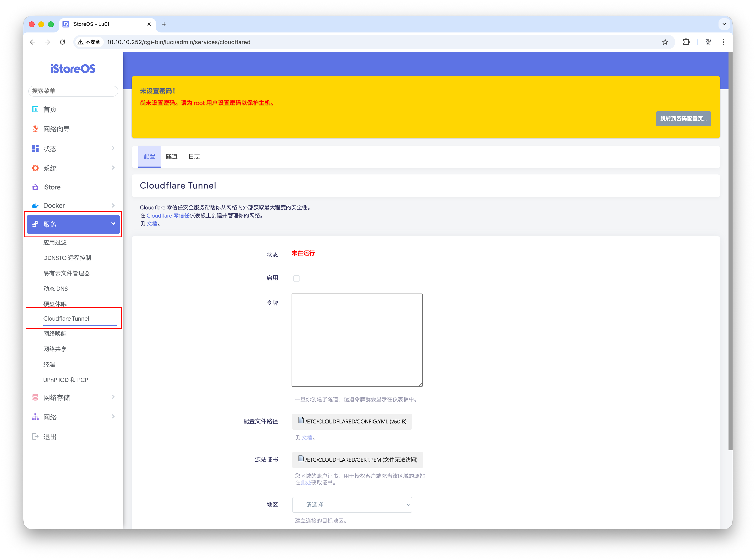The width and height of the screenshot is (756, 560).
Task: Bookmark page with the star icon
Action: coord(665,42)
